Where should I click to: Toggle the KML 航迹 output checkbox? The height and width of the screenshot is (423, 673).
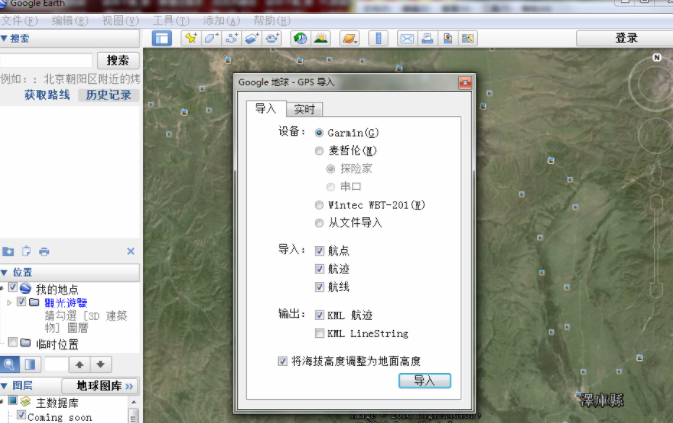coord(319,315)
